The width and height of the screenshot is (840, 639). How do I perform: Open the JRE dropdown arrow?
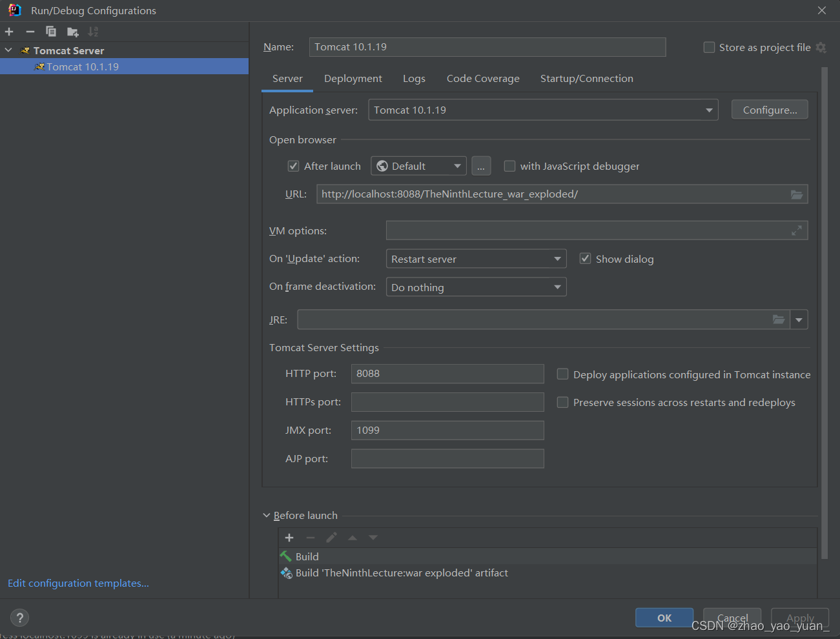point(799,319)
